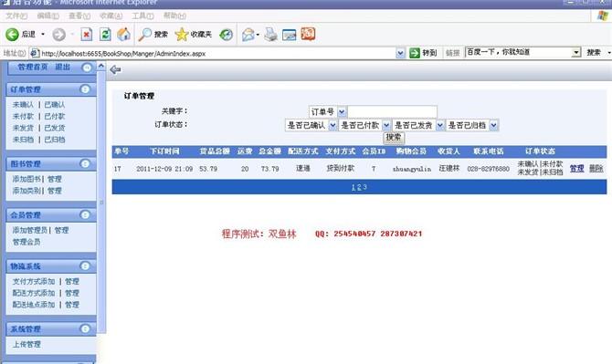This screenshot has width=612, height=364.
Task: Open the Mail envelope toolbar icon
Action: point(248,35)
